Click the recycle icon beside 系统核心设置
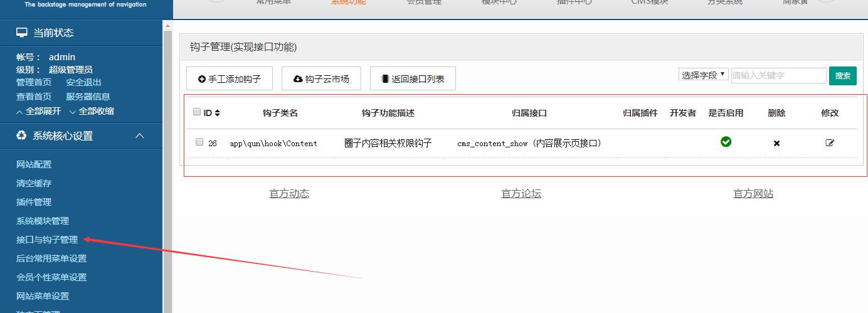 point(22,135)
